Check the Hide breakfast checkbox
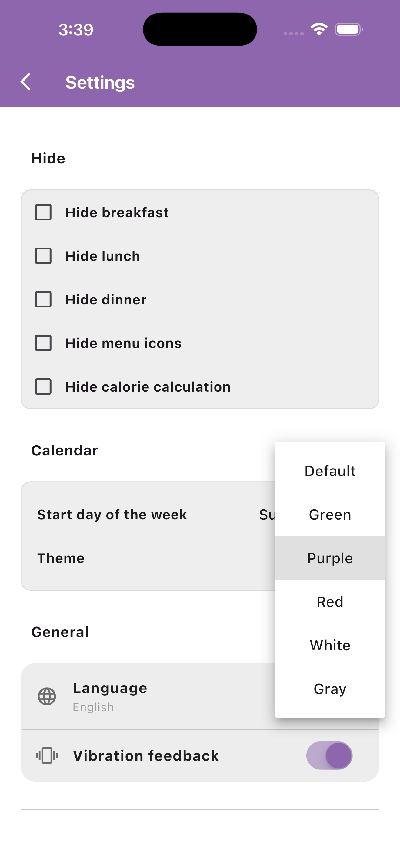This screenshot has height=868, width=400. click(43, 212)
